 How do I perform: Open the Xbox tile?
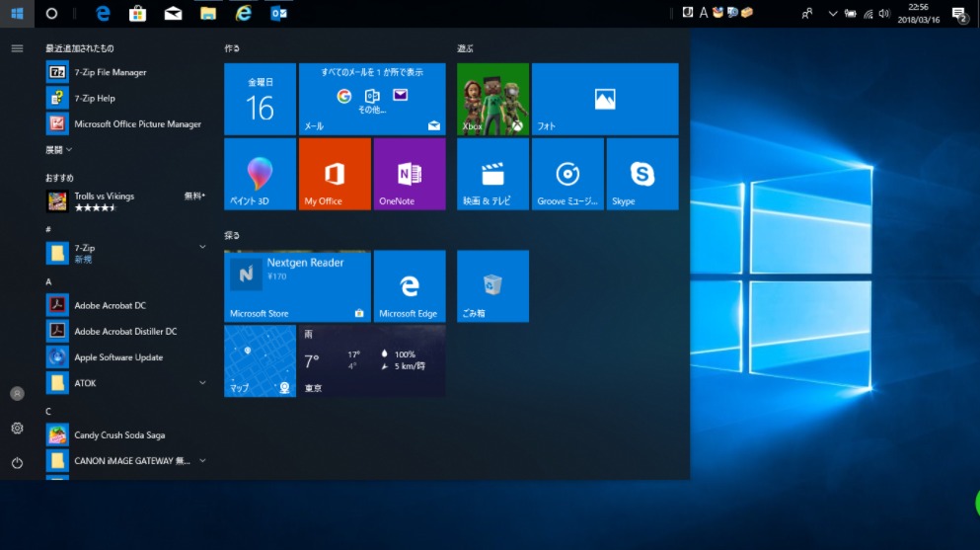492,99
